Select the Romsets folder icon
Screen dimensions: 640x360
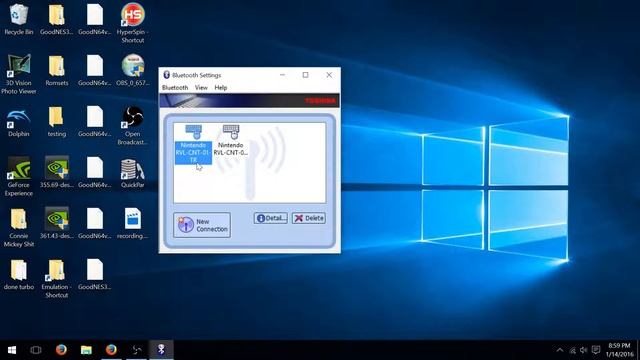click(57, 70)
